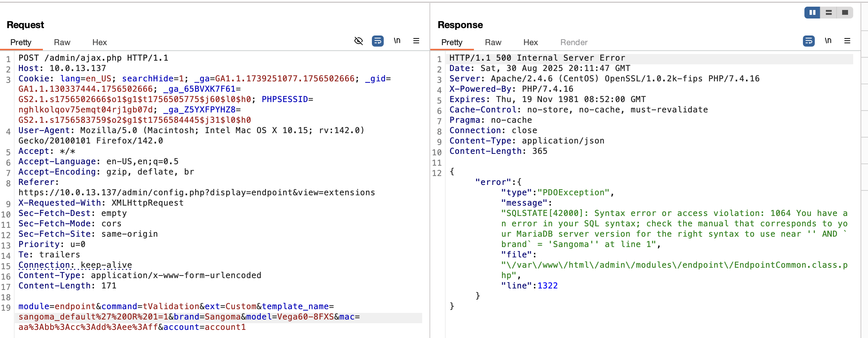Switch the Request panel to the Hex tab
The image size is (868, 338).
coord(99,42)
